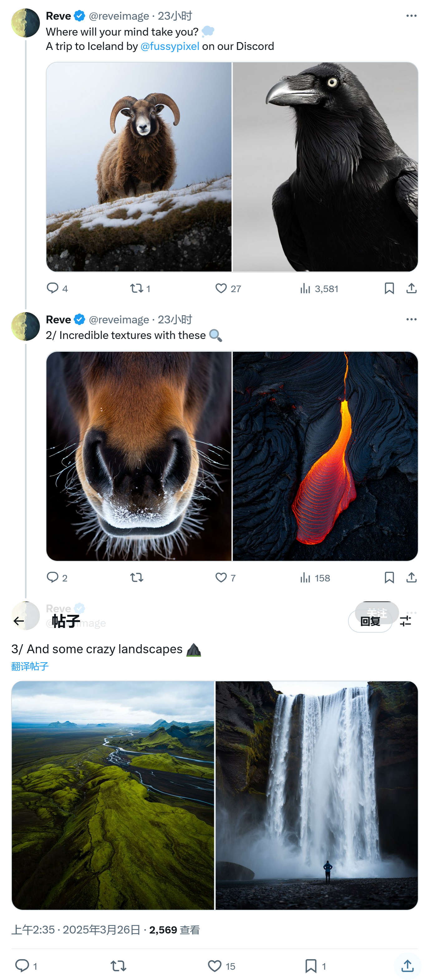The image size is (430, 980).
Task: Bookmark the first Iceland trip post
Action: 389,288
